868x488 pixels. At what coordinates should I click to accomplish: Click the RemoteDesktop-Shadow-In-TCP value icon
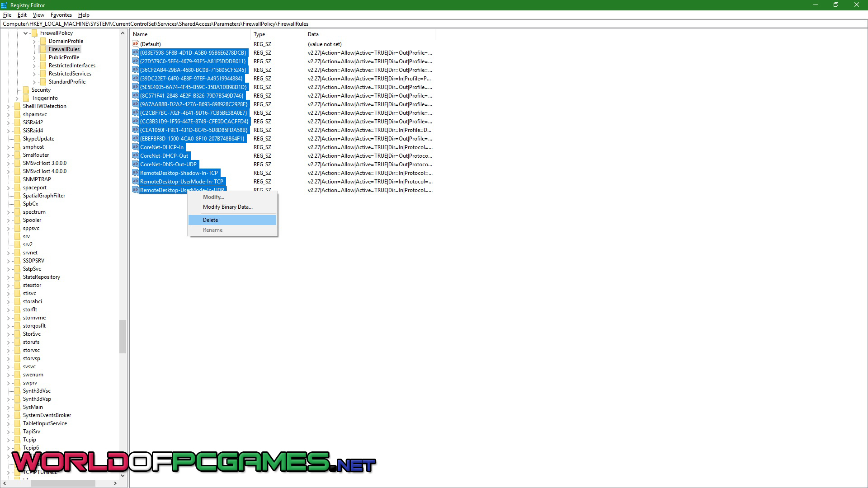coord(135,173)
